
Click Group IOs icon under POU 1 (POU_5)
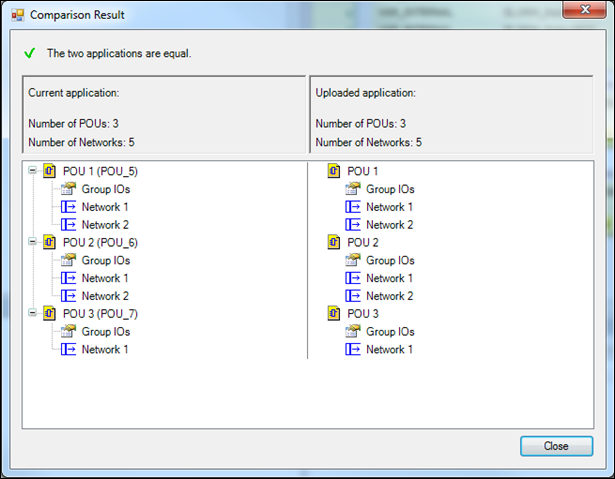point(69,189)
